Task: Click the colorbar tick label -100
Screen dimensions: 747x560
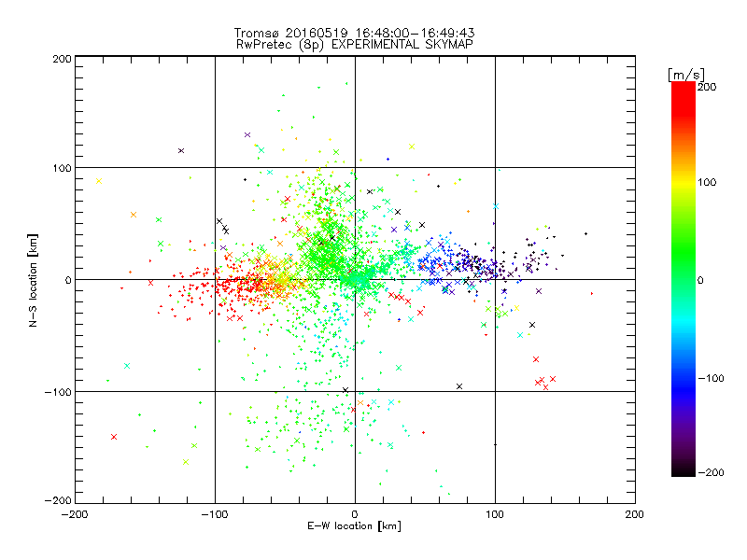Action: pos(711,378)
